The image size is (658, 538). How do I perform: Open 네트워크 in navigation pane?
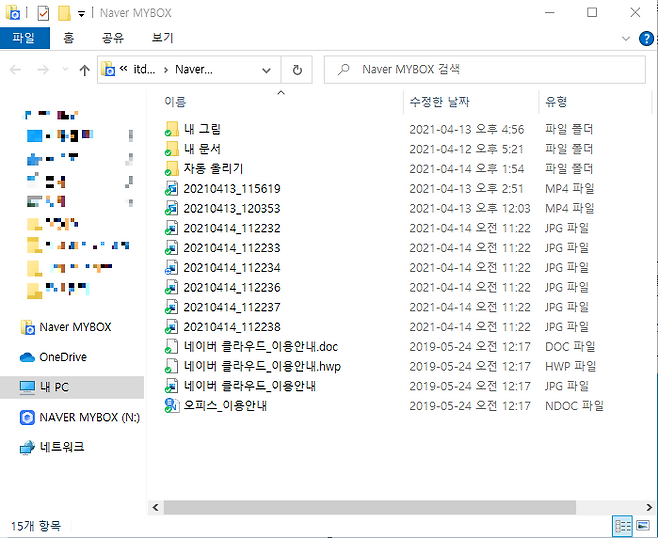(x=52, y=447)
